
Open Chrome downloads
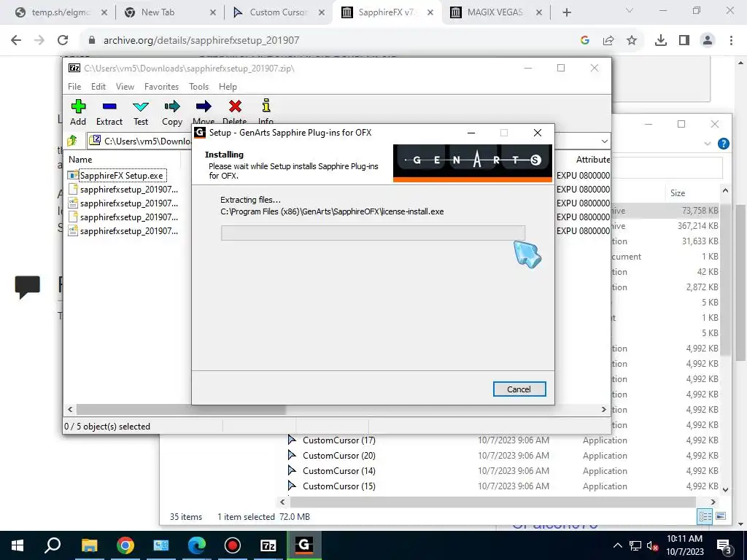[661, 41]
